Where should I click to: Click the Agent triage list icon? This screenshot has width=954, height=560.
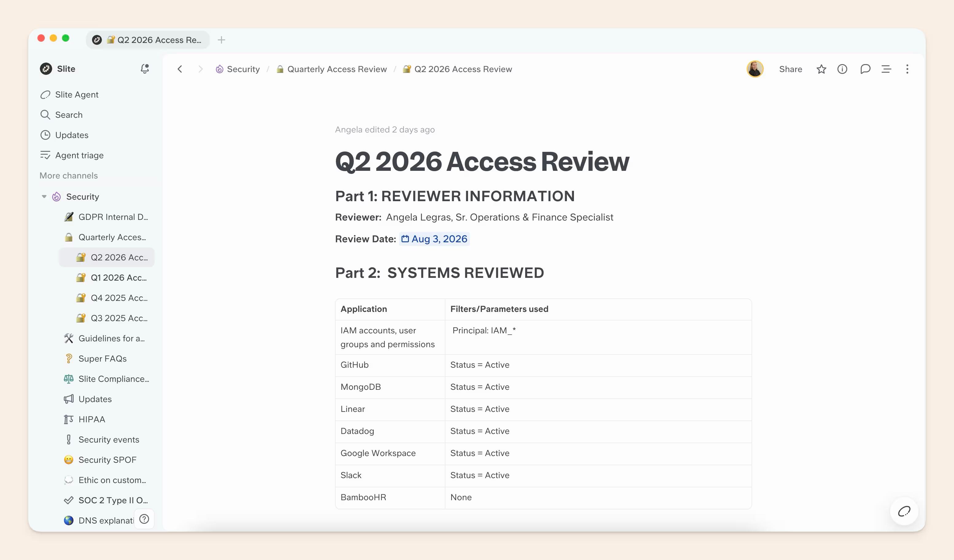coord(45,155)
